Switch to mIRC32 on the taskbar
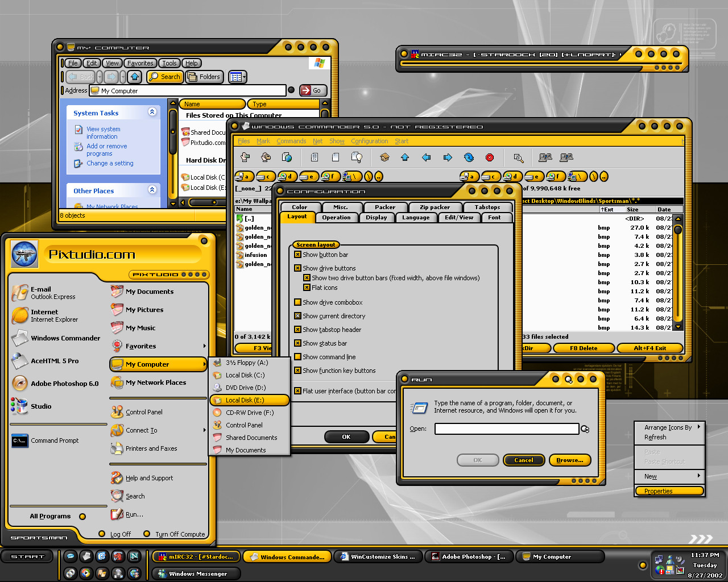The image size is (728, 582). coord(196,557)
